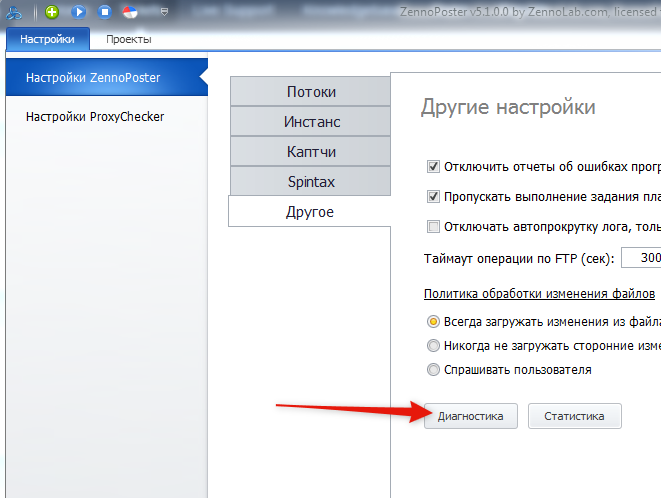Start execution with the blue play icon
This screenshot has height=498, width=661.
[78, 12]
